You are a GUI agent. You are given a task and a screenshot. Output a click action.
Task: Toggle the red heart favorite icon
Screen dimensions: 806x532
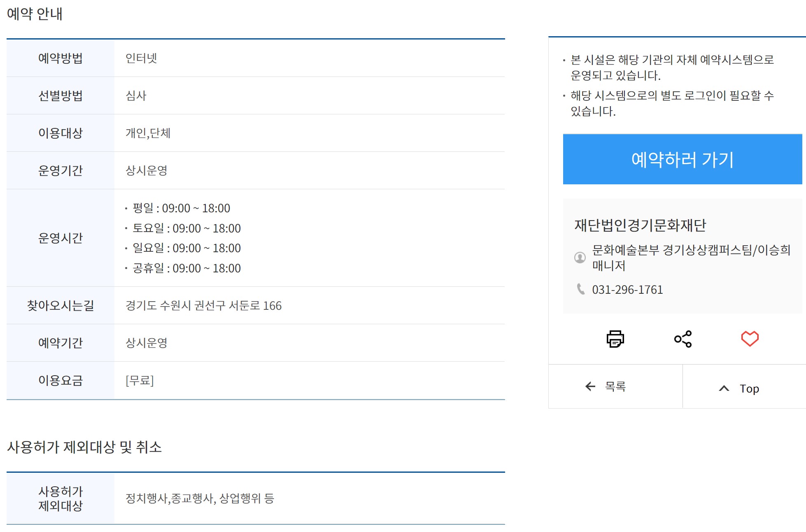(x=749, y=339)
